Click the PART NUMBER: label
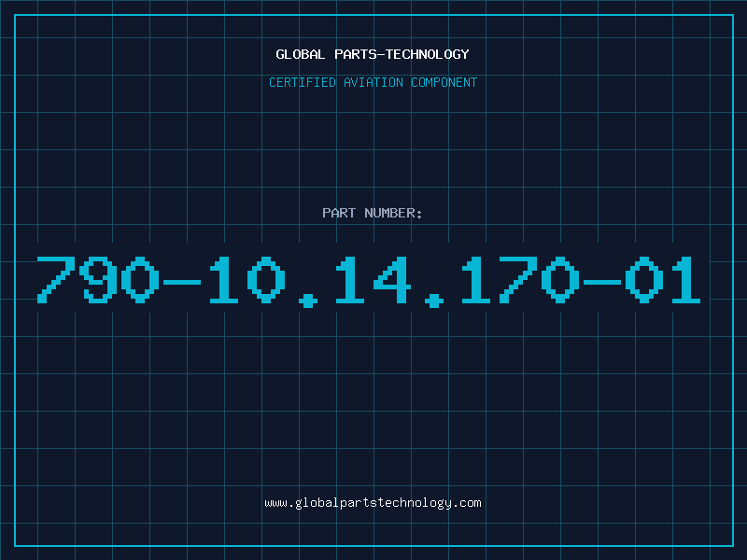The height and width of the screenshot is (560, 747). 373,213
